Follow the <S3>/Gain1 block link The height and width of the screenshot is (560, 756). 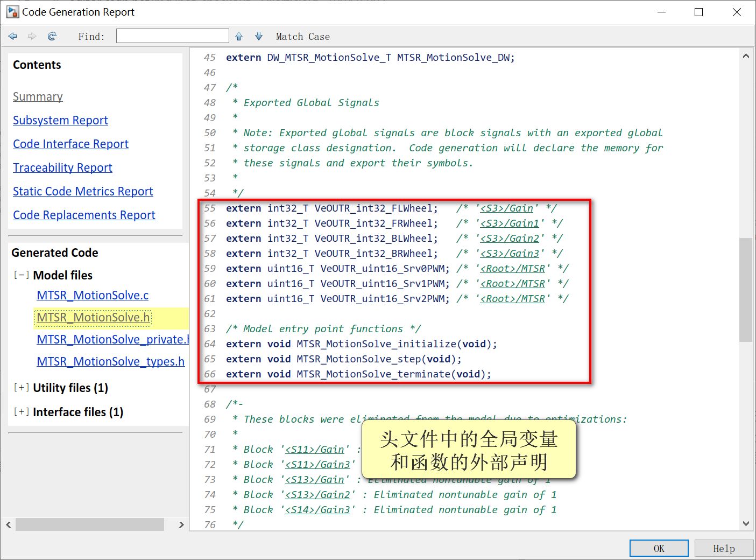(x=510, y=223)
